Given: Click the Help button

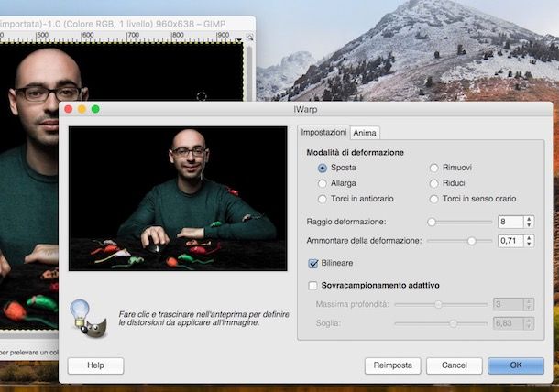Looking at the screenshot, I should click(95, 365).
